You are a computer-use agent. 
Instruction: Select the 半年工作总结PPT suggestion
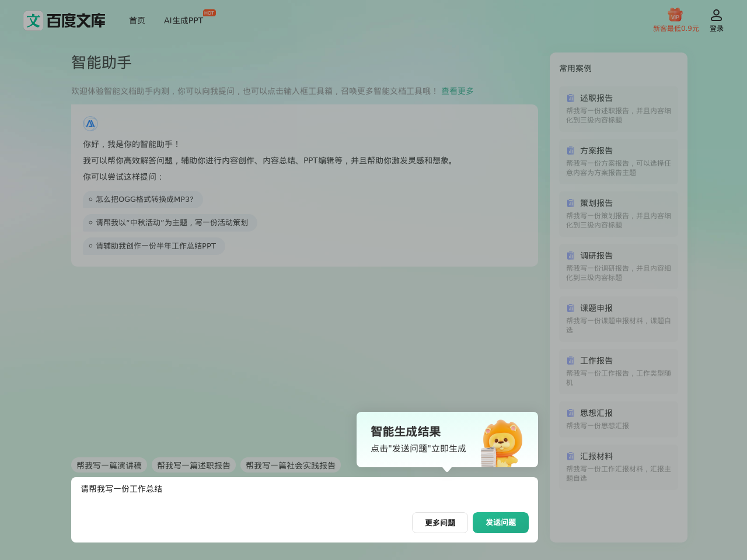coord(154,246)
